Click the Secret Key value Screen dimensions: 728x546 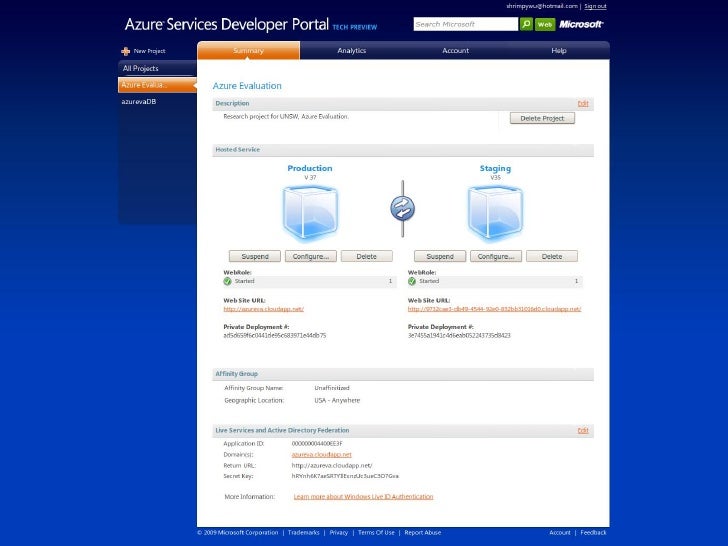tap(345, 476)
